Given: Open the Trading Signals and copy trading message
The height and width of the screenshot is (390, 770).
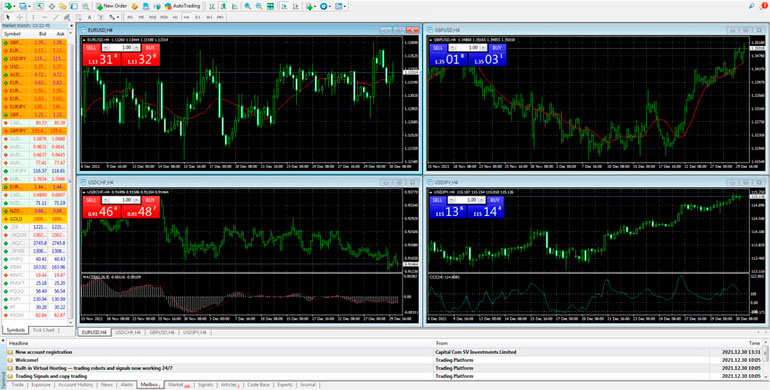Looking at the screenshot, I should click(51, 376).
